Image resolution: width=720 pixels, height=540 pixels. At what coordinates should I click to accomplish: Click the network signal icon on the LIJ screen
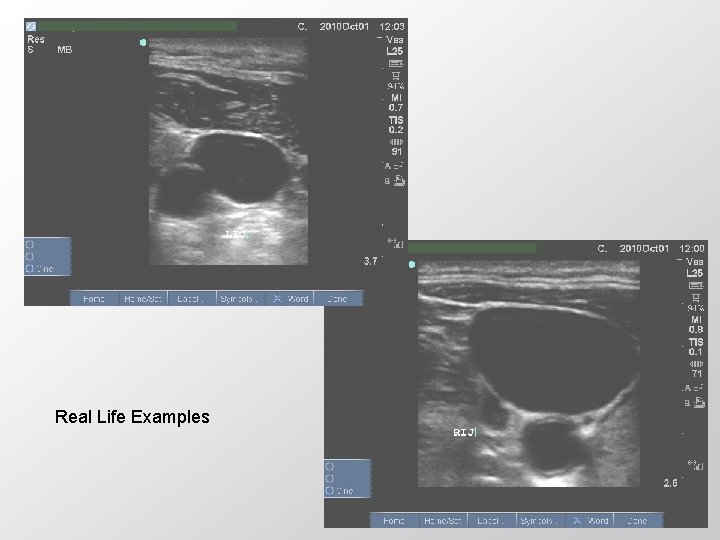395,243
